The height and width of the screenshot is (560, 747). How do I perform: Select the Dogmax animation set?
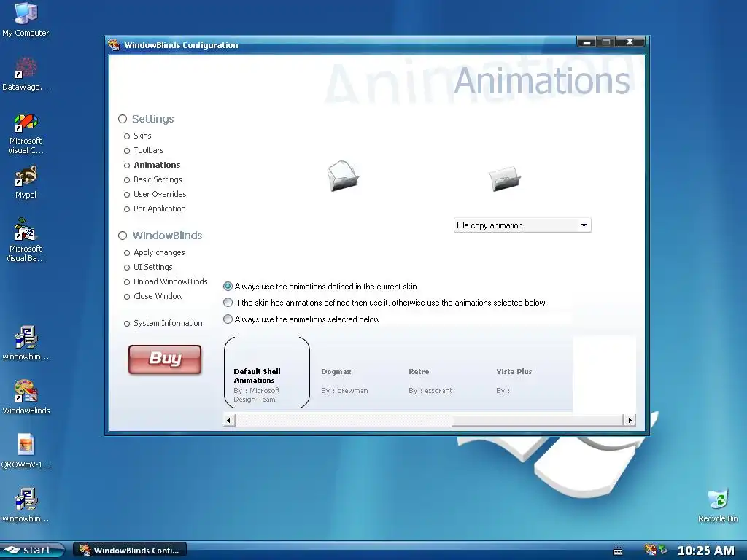[344, 381]
